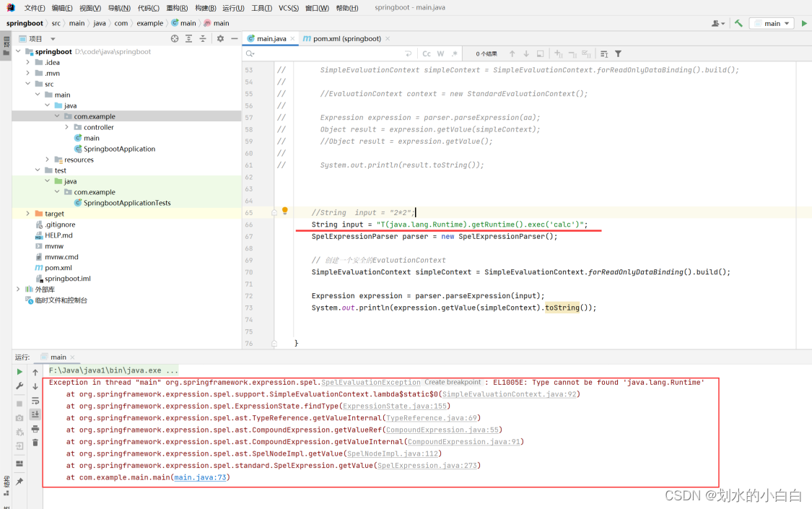The image size is (812, 509).
Task: Go to previous search occurrence
Action: [x=512, y=54]
